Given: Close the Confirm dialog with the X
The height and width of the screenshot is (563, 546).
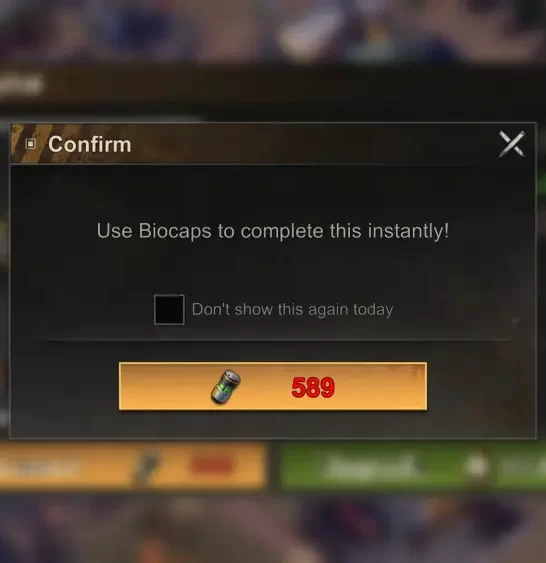Looking at the screenshot, I should click(512, 144).
